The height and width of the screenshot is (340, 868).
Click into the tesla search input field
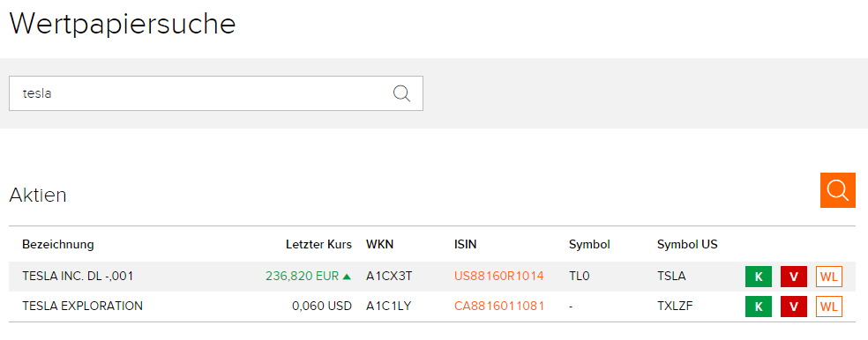point(216,92)
